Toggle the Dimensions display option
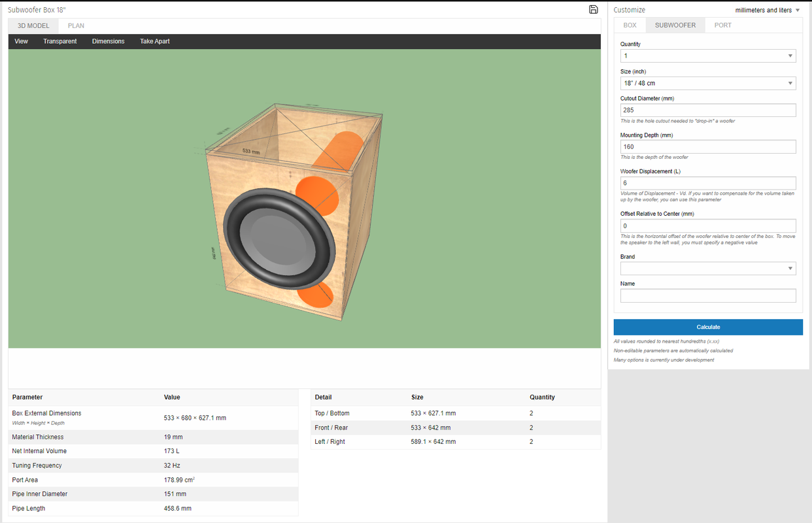This screenshot has width=812, height=523. pyautogui.click(x=109, y=41)
